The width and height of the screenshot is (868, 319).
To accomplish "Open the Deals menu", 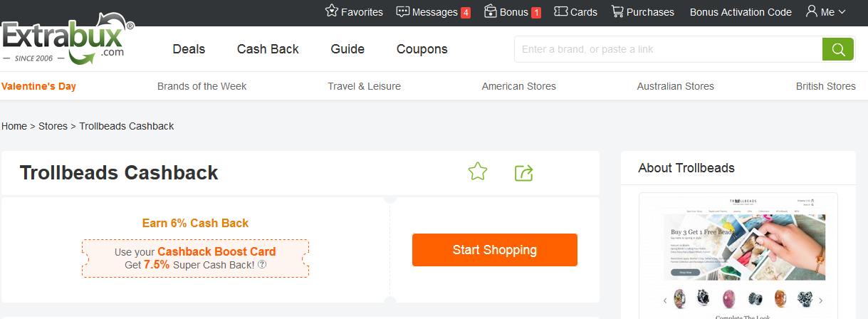I will pyautogui.click(x=189, y=49).
